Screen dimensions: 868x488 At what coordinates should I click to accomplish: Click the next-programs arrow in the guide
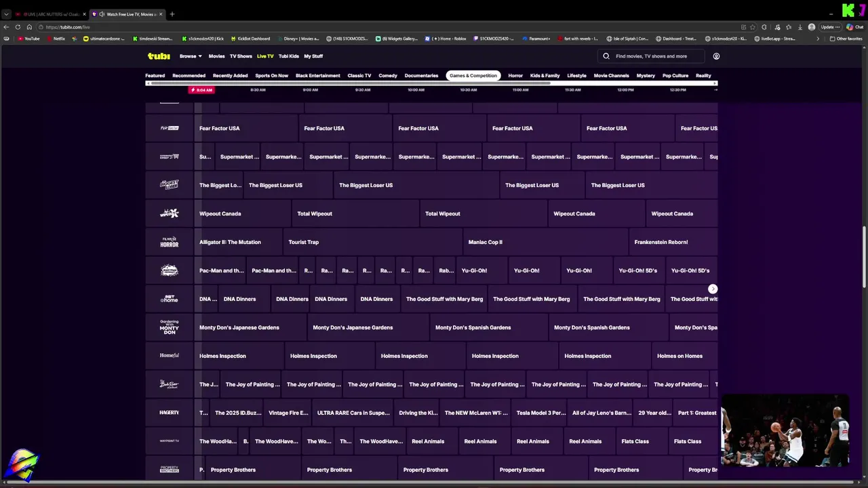coord(713,289)
